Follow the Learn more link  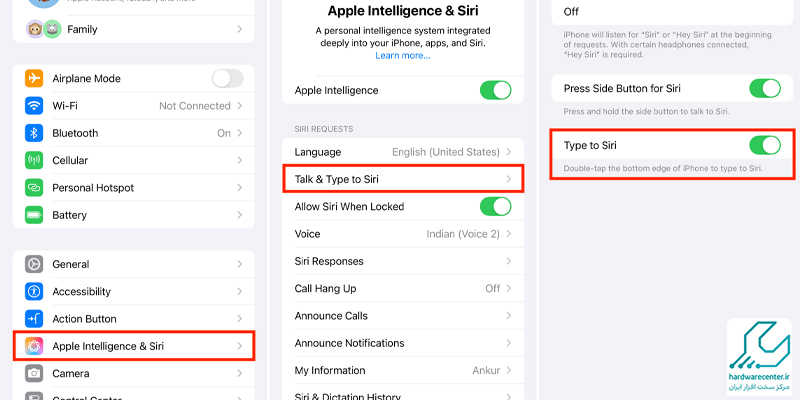pyautogui.click(x=403, y=56)
